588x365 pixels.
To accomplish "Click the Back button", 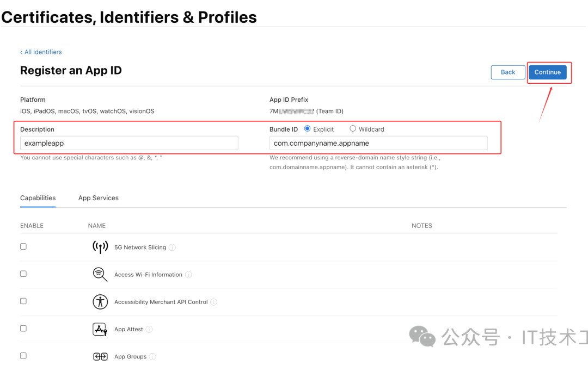I will coord(508,72).
